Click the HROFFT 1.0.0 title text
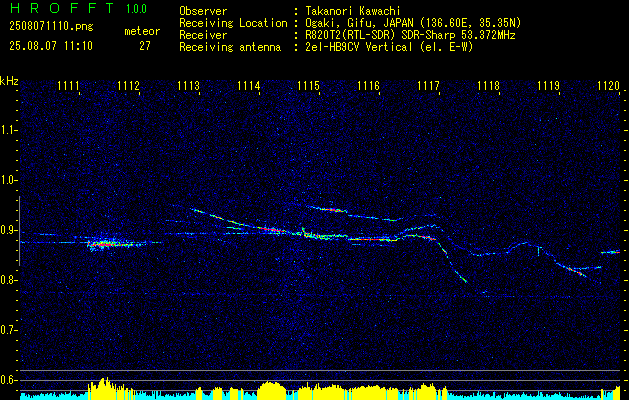 78,8
